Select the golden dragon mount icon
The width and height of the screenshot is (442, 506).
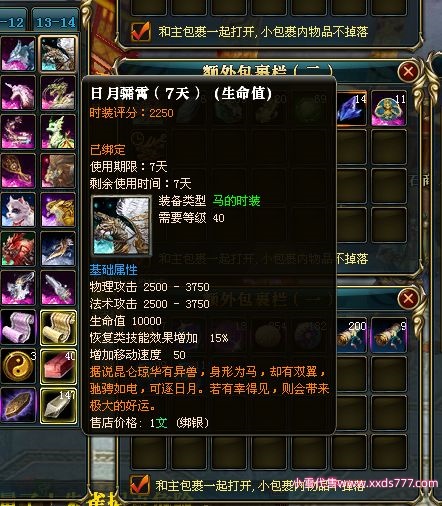[x=58, y=210]
